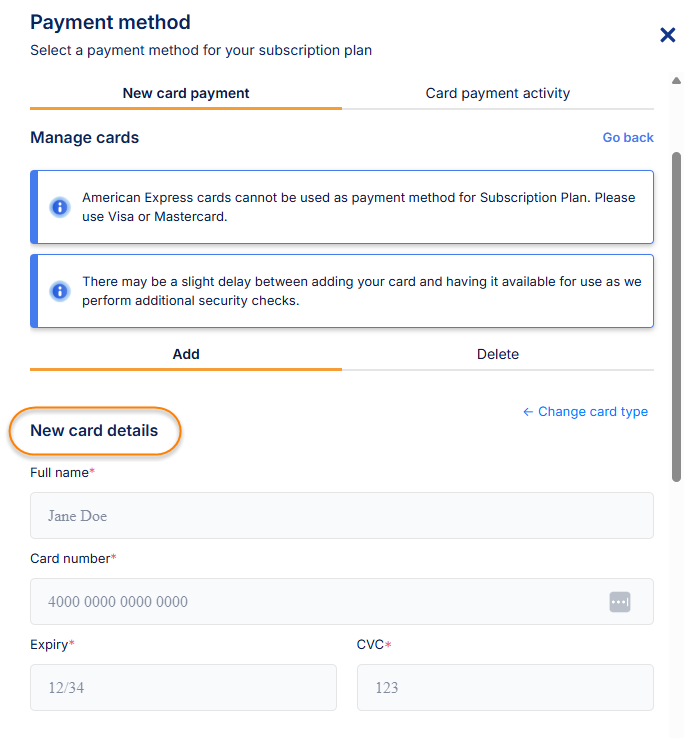Click the card icon inside Card number field
693x738 pixels.
[620, 602]
